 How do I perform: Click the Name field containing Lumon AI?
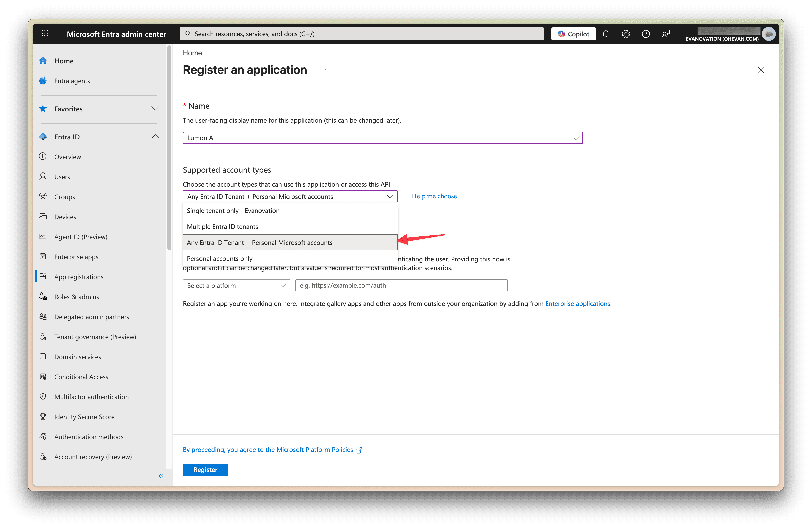382,138
